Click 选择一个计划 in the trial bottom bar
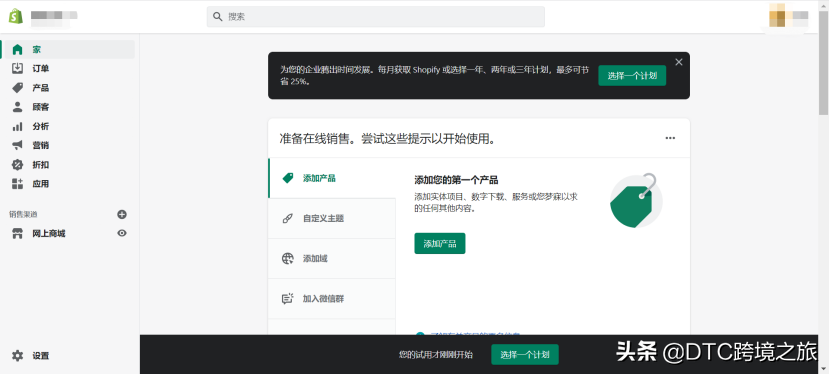The height and width of the screenshot is (375, 830). pos(525,355)
